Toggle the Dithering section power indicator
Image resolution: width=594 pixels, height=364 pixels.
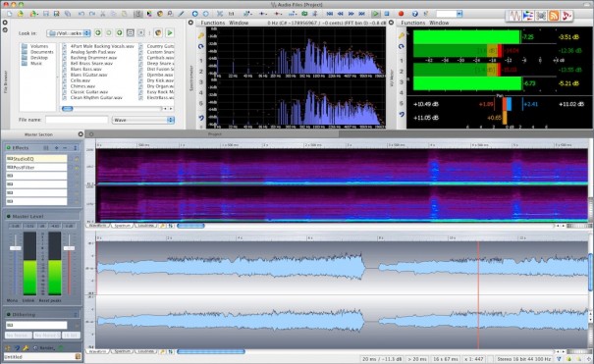pyautogui.click(x=8, y=314)
